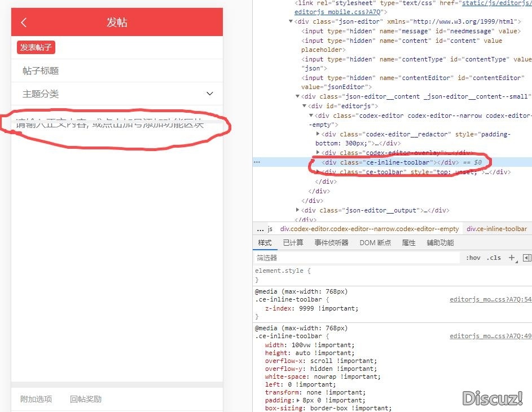Expand the codex-editor__redactor div node
This screenshot has width=532, height=412.
click(318, 134)
